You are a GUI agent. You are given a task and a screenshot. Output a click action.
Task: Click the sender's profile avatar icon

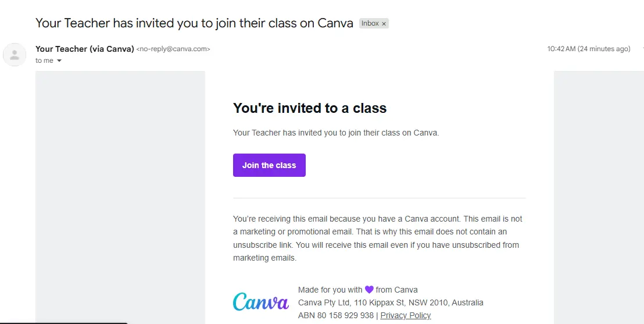tap(15, 55)
